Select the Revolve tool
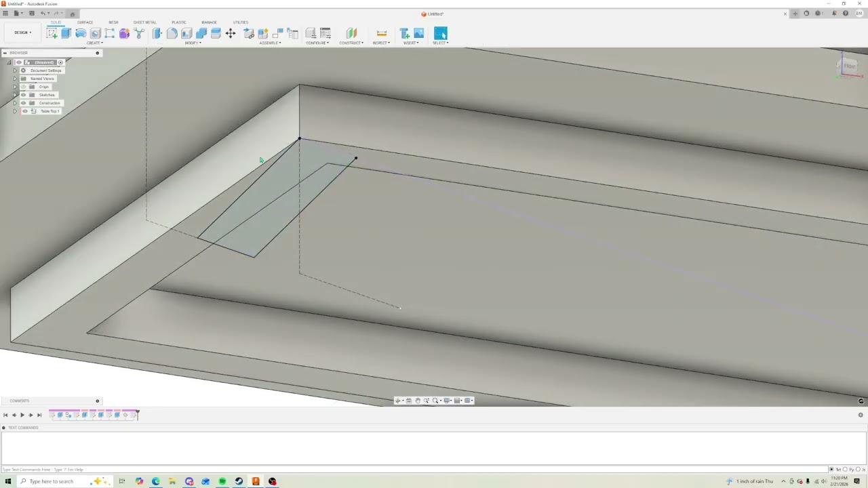 point(81,33)
